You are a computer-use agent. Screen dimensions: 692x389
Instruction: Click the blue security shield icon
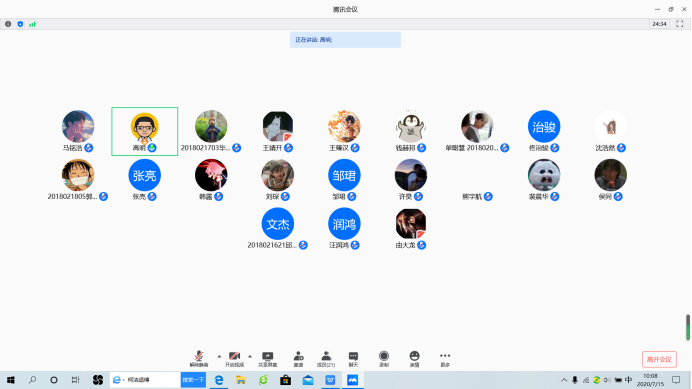pos(20,24)
